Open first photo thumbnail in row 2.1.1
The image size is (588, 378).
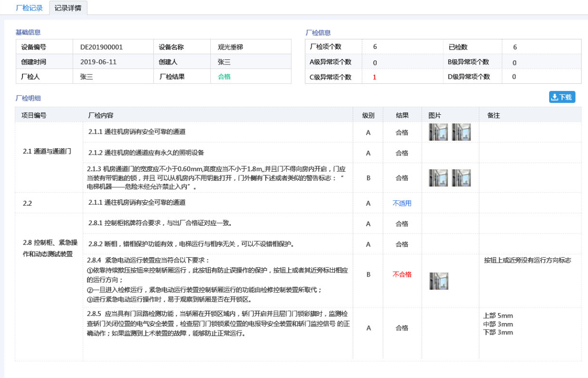pyautogui.click(x=438, y=132)
